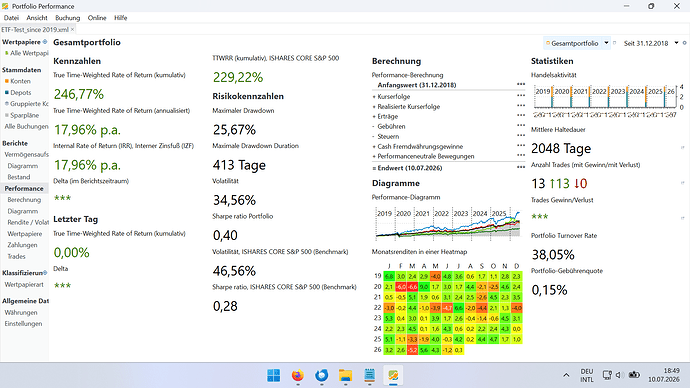Open Wertpapierart under Klassifizierung
690x388 pixels.
coord(24,285)
